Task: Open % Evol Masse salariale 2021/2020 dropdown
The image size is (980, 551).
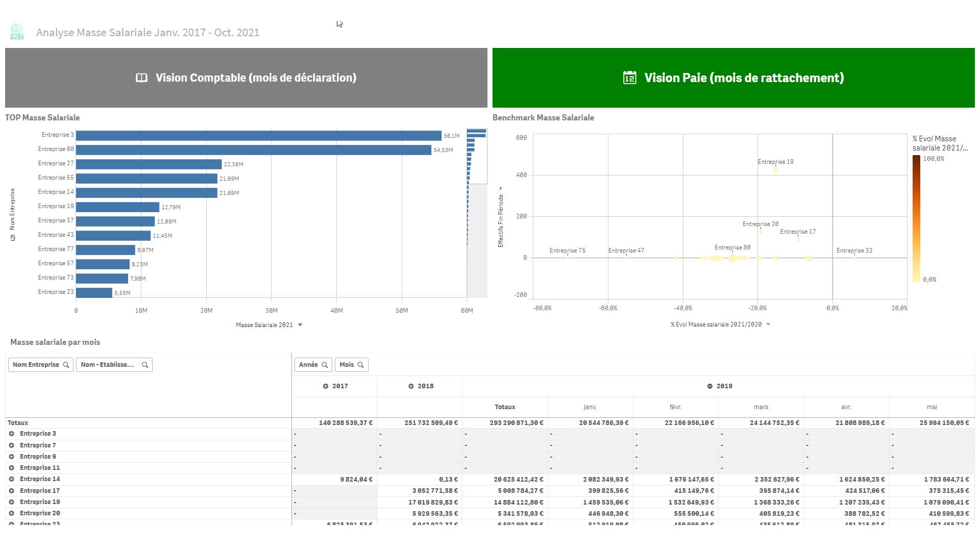Action: [768, 324]
